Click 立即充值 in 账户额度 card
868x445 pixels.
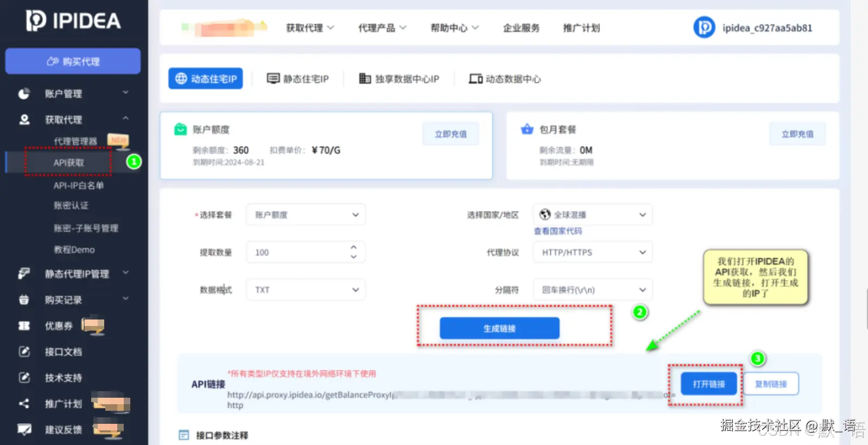pyautogui.click(x=451, y=134)
